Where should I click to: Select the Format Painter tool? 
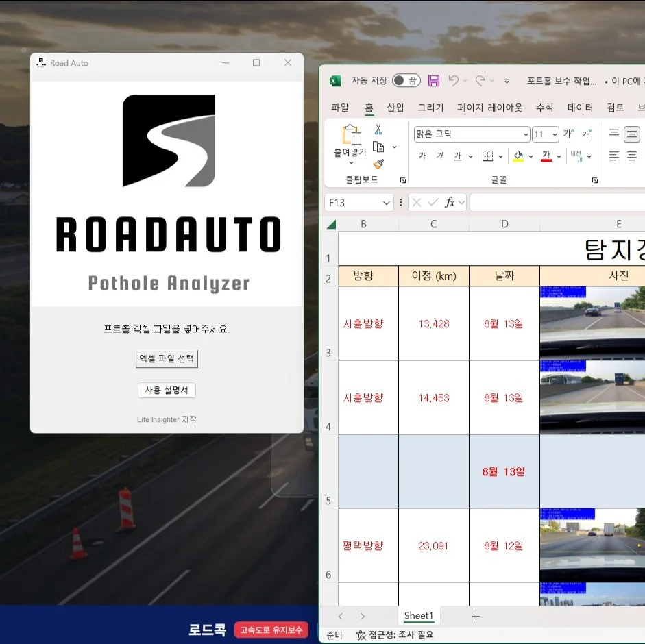[x=380, y=162]
